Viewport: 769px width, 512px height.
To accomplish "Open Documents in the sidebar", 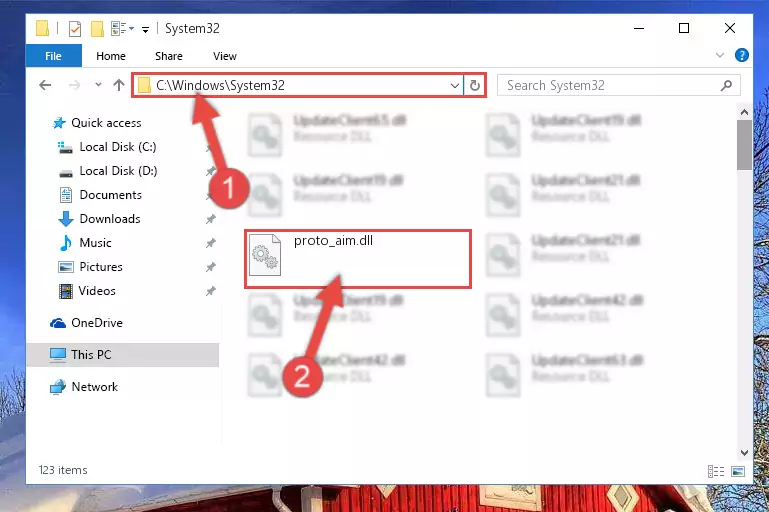I will [x=110, y=195].
